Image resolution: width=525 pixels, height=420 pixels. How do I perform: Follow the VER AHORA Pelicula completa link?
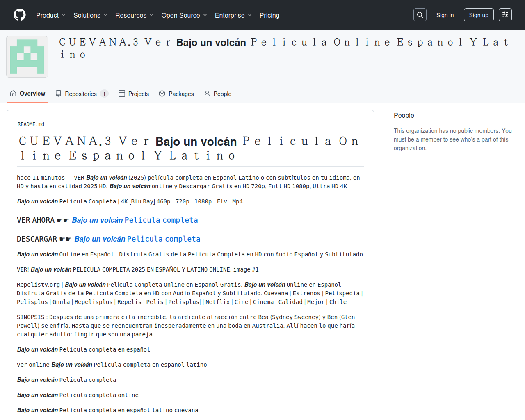coord(135,220)
